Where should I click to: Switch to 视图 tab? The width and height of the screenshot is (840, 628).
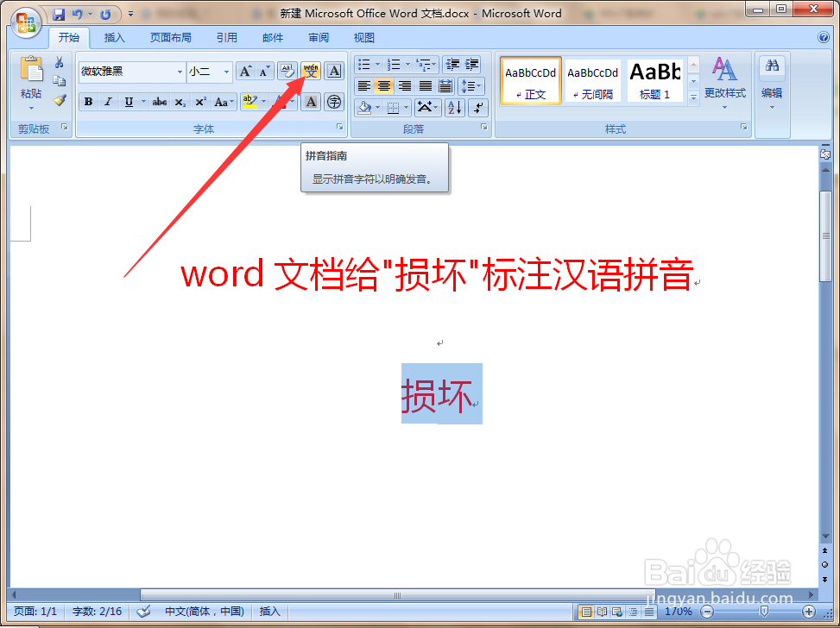(364, 37)
